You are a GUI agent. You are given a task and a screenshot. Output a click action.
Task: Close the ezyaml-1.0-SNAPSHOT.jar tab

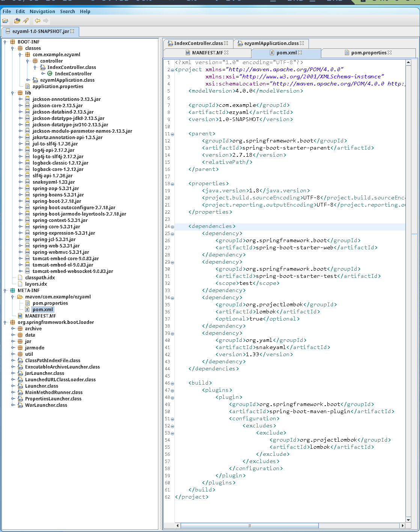[72, 31]
